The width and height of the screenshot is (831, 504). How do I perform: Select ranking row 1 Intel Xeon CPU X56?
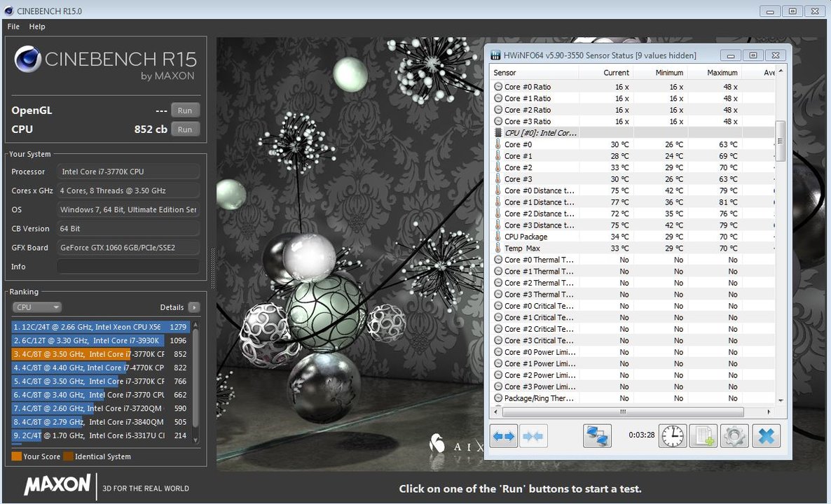(x=101, y=327)
